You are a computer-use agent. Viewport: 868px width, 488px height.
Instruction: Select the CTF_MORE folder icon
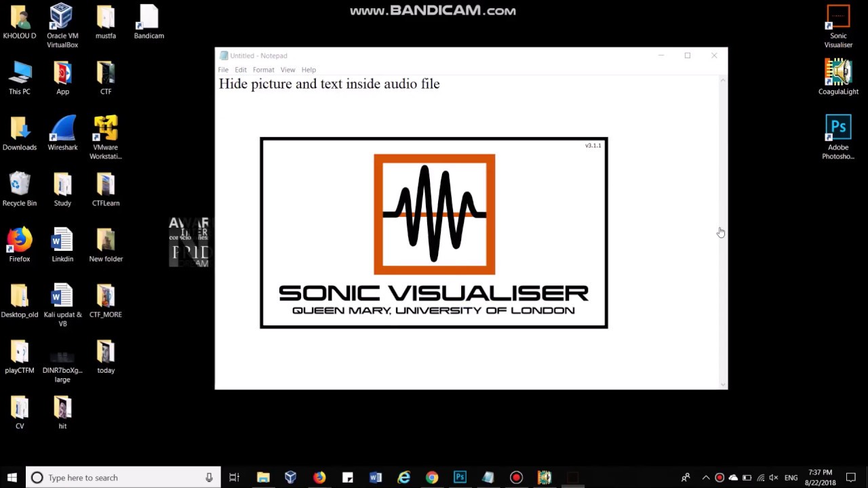pos(106,300)
